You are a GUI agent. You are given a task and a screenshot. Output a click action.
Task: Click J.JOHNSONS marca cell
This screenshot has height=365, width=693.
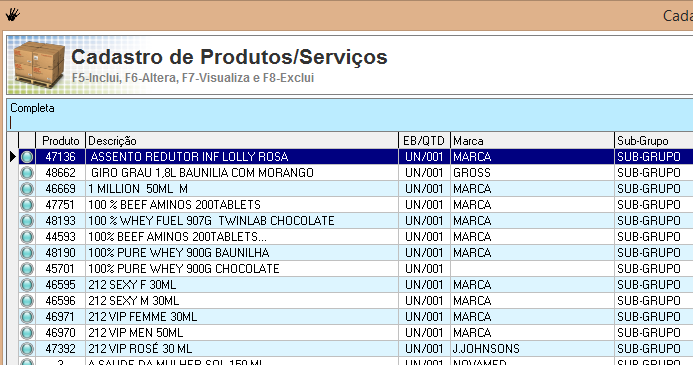(533, 349)
